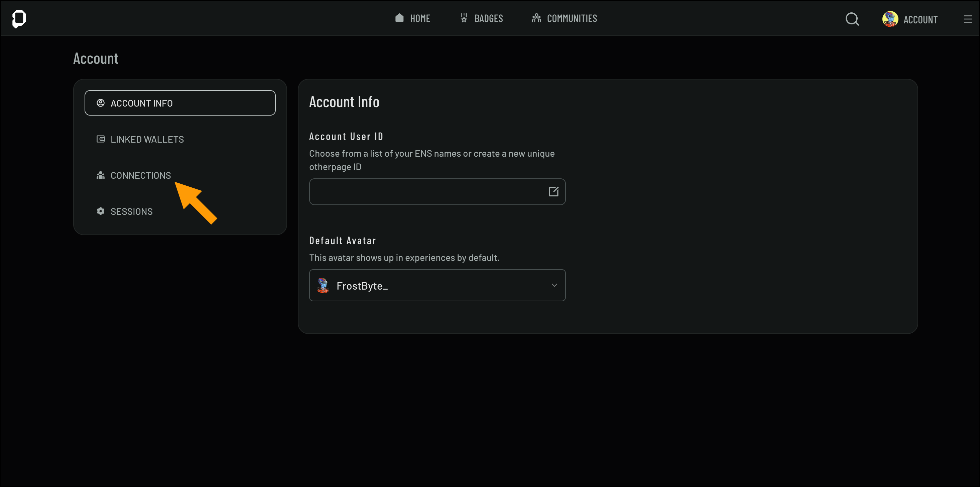Click the Home house icon
Image resolution: width=980 pixels, height=487 pixels.
tap(399, 18)
